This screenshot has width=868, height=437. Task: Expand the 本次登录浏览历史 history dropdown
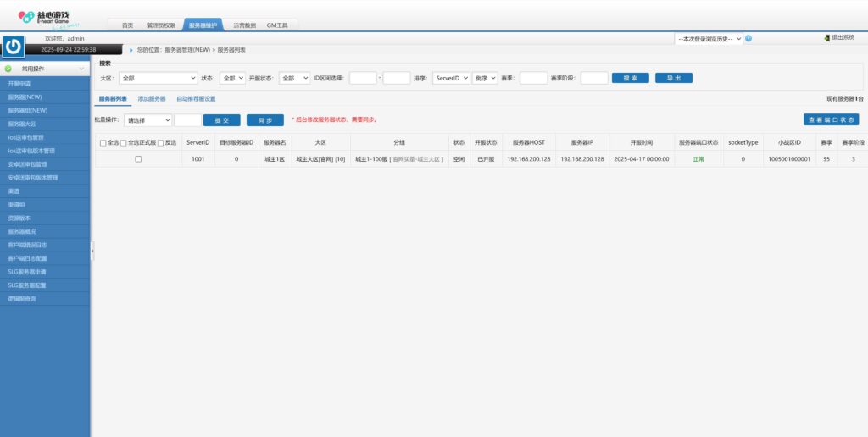coord(709,38)
